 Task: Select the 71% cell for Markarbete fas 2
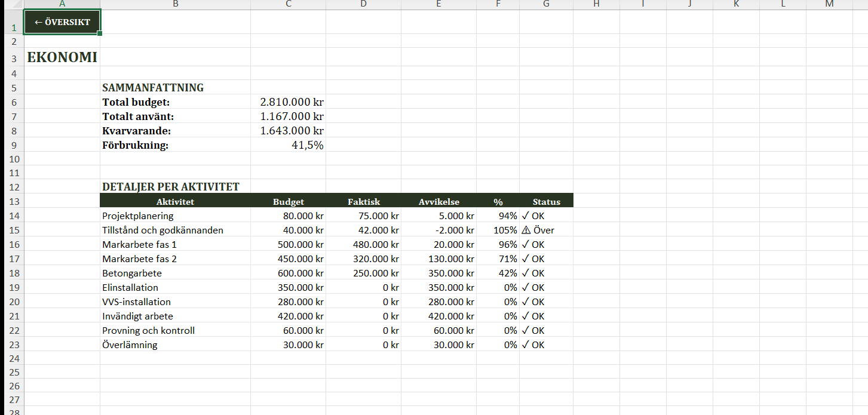tap(498, 259)
